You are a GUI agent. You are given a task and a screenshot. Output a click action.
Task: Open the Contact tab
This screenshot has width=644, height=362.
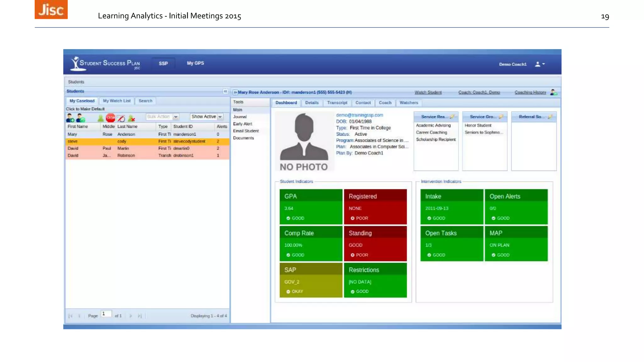pyautogui.click(x=363, y=103)
